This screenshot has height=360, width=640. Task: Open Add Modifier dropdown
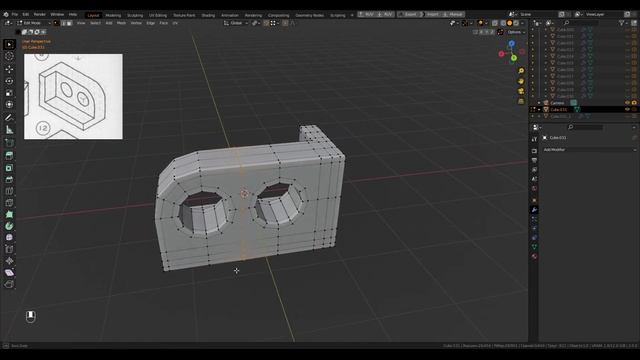(589, 150)
